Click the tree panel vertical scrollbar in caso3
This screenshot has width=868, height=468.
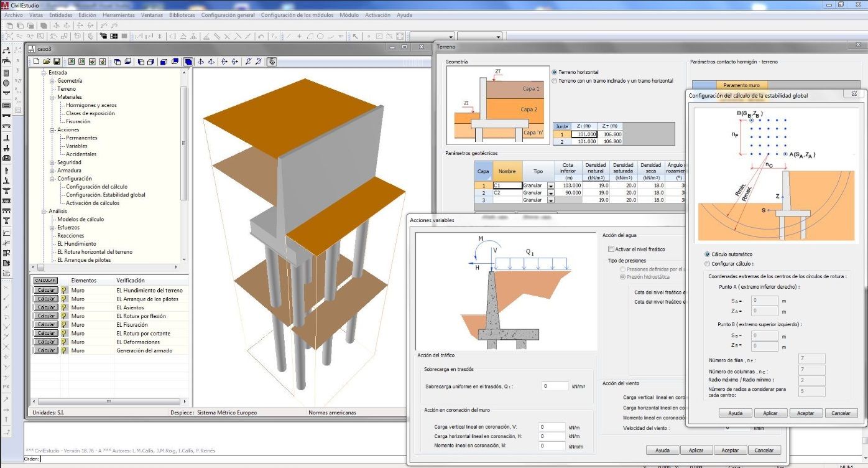pos(184,166)
